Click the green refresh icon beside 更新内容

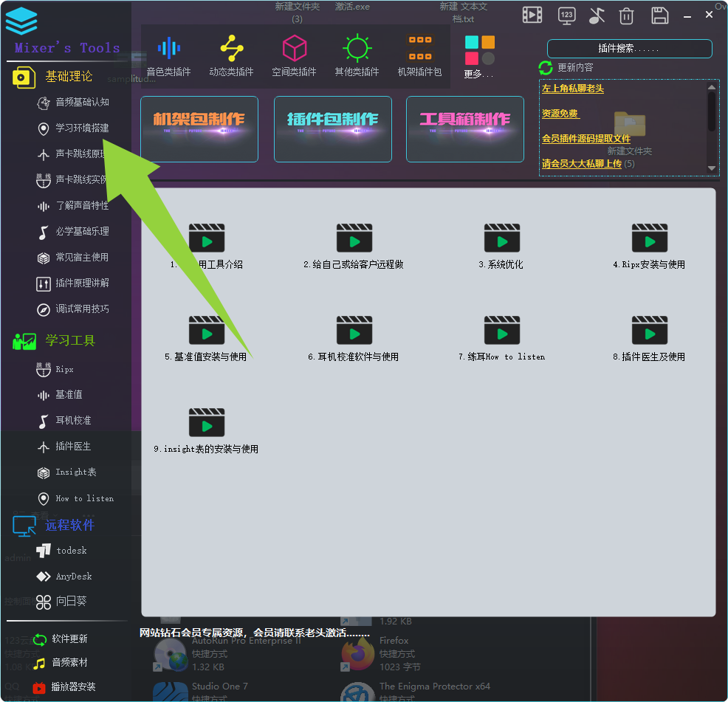click(x=546, y=68)
